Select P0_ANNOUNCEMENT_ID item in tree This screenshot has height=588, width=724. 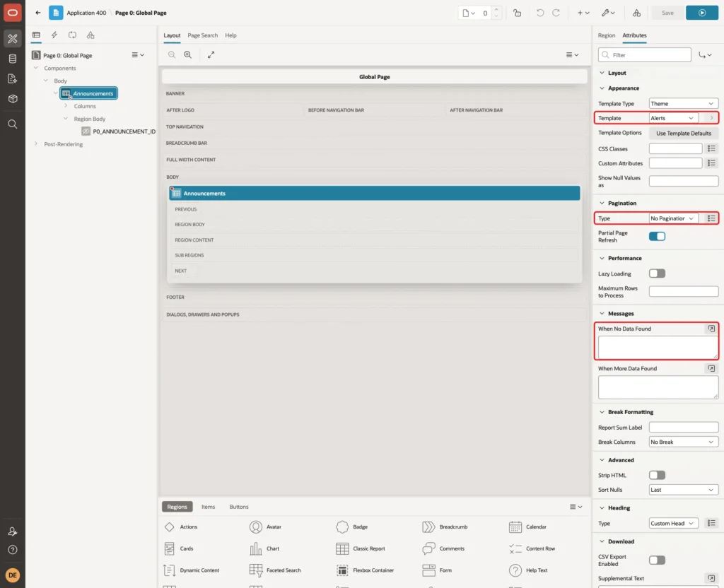[x=119, y=131]
